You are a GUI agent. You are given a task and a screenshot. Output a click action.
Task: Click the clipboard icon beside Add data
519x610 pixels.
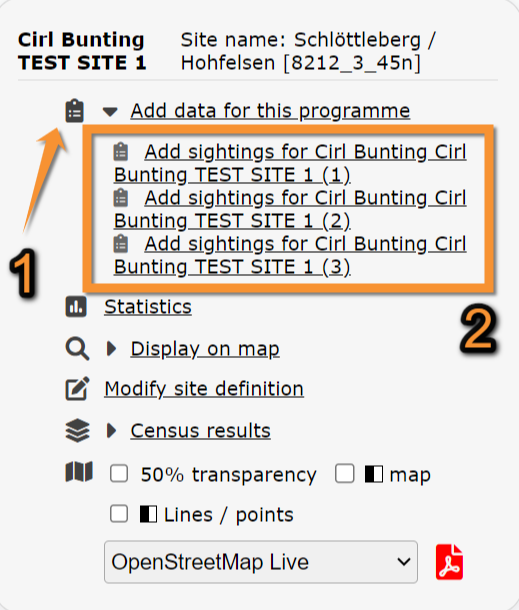(x=74, y=111)
